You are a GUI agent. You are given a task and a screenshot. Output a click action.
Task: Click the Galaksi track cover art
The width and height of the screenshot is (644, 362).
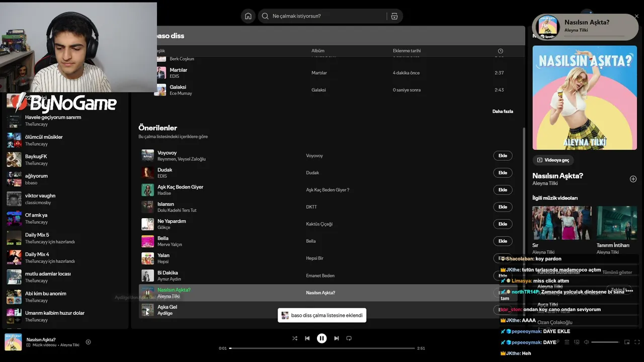160,90
